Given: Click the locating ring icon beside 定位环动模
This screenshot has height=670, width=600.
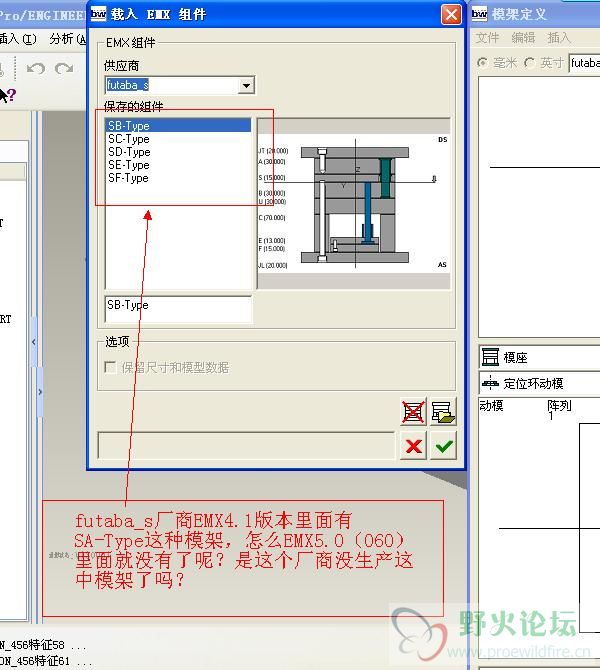Looking at the screenshot, I should point(490,383).
